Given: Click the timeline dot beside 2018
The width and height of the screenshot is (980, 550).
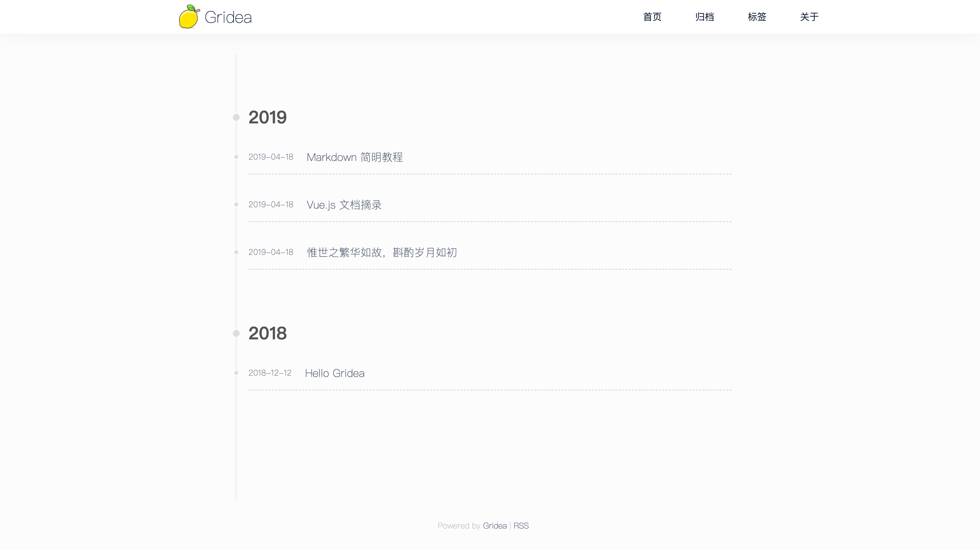Looking at the screenshot, I should coord(236,333).
